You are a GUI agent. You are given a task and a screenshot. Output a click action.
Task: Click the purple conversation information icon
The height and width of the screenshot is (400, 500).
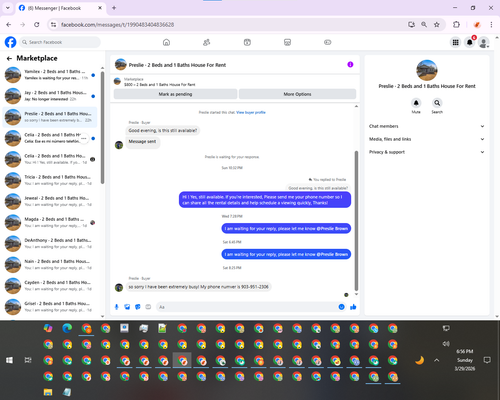point(350,65)
